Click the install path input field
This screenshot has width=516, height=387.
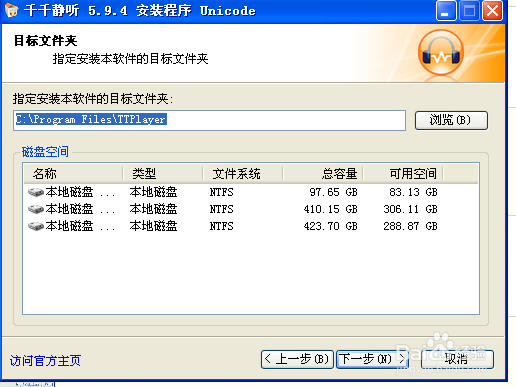pyautogui.click(x=209, y=120)
